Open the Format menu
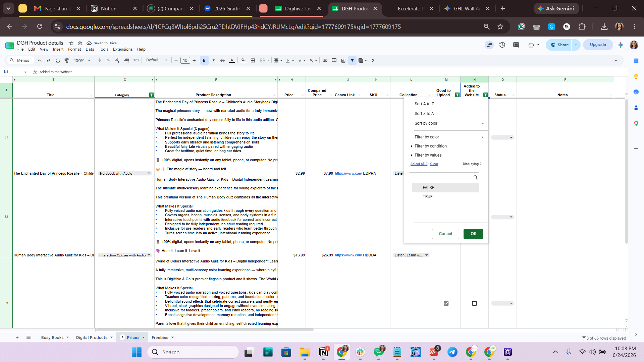Image resolution: width=644 pixels, height=362 pixels. [x=74, y=49]
